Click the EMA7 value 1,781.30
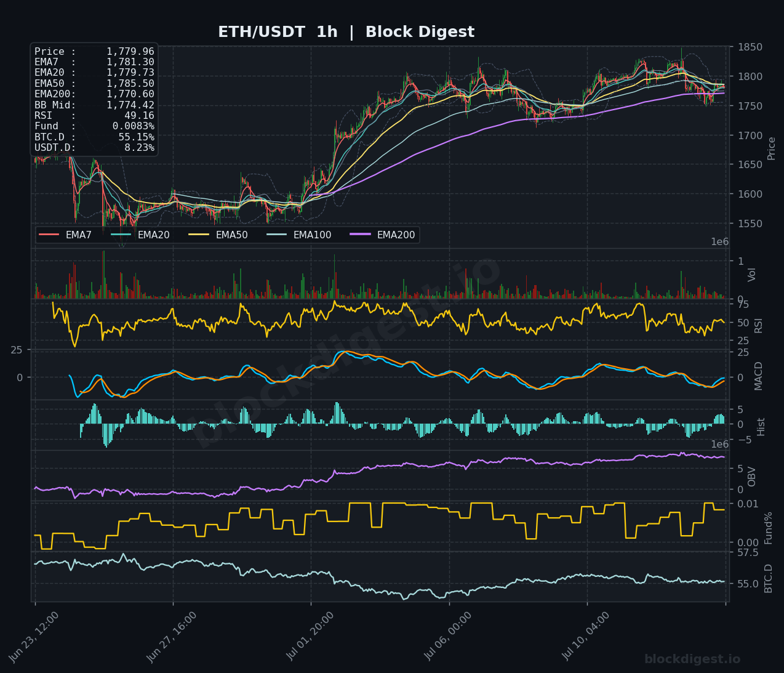 tap(130, 62)
